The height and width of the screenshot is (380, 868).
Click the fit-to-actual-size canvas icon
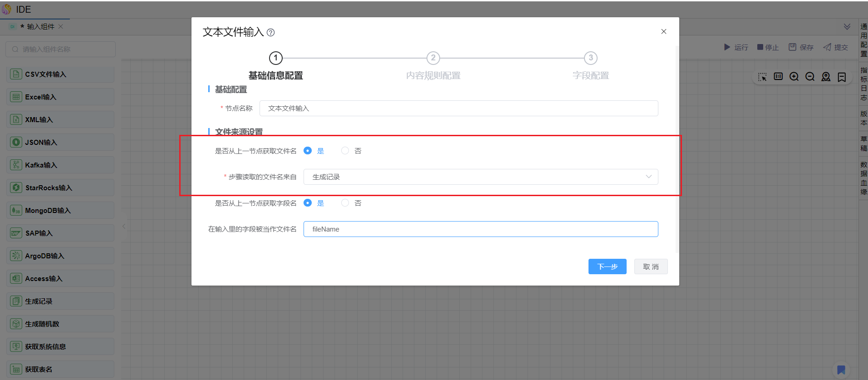click(x=778, y=77)
